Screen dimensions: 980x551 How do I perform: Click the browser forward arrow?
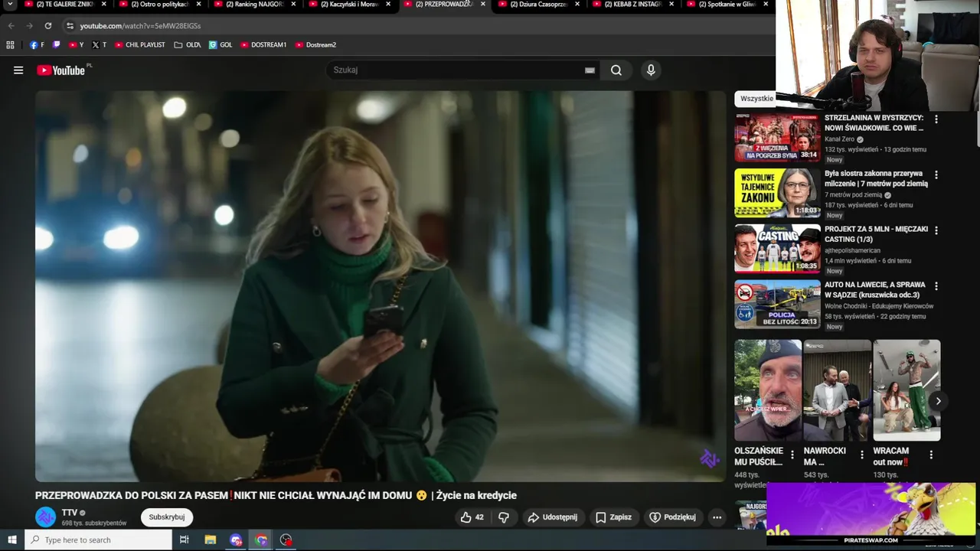29,26
